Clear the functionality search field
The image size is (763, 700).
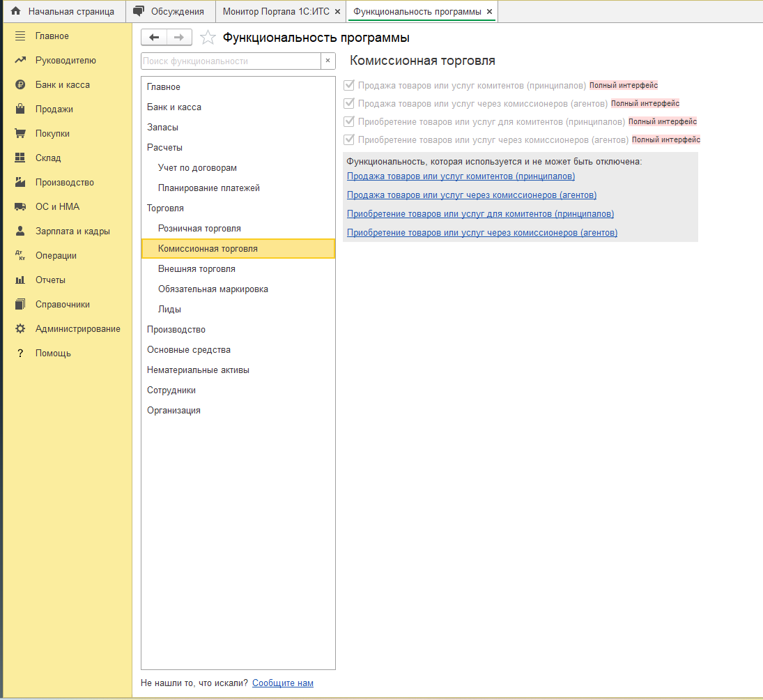[328, 61]
